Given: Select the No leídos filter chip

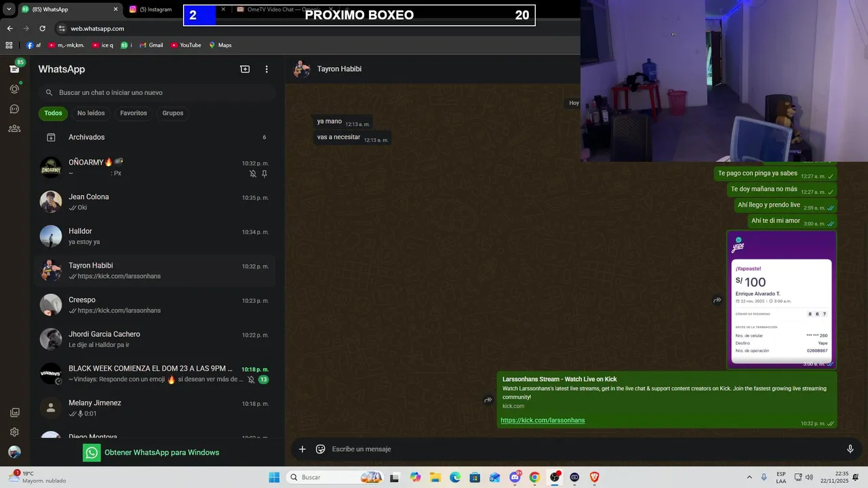Looking at the screenshot, I should (91, 113).
